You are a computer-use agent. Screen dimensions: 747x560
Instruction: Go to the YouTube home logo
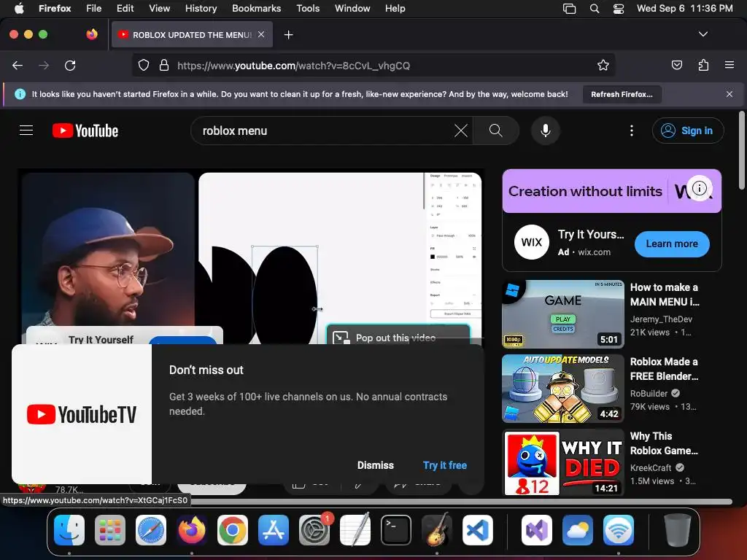tap(85, 131)
